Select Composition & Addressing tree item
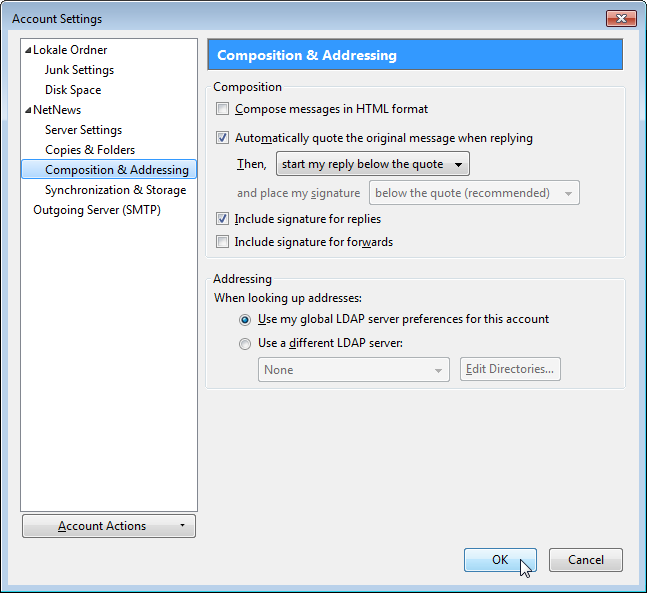This screenshot has width=647, height=593. click(116, 170)
